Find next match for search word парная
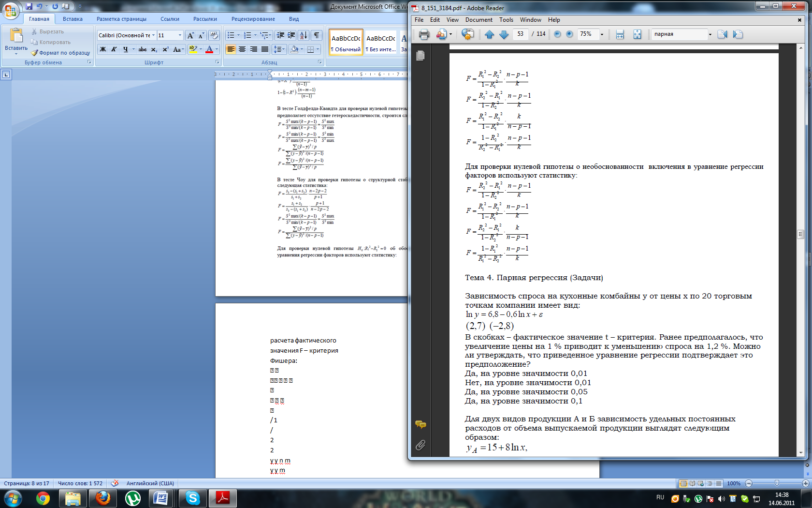 [738, 34]
